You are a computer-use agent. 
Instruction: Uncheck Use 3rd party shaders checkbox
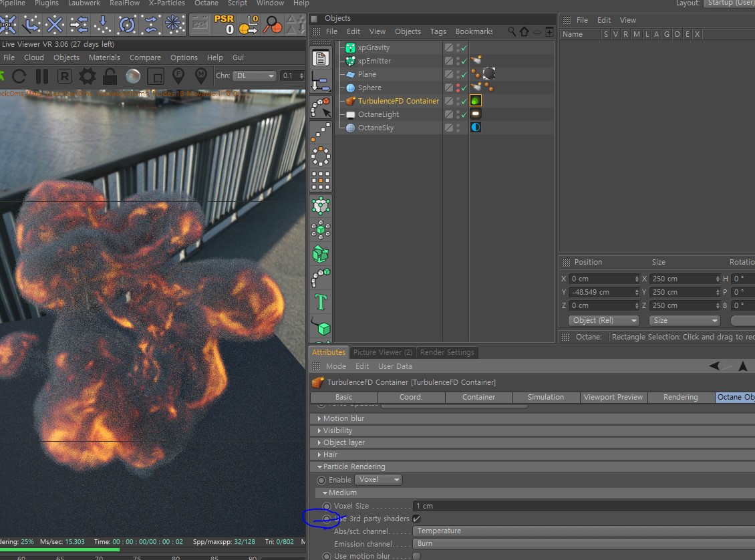416,519
